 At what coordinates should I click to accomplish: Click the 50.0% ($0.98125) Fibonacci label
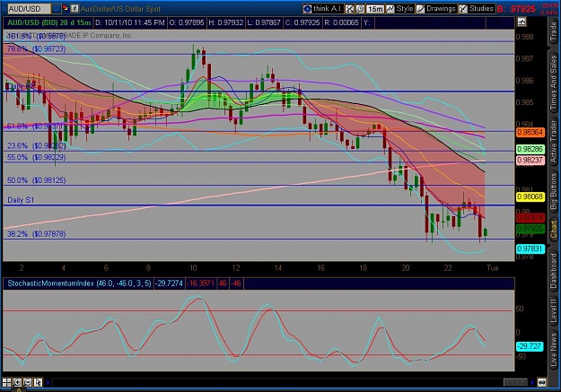point(36,180)
